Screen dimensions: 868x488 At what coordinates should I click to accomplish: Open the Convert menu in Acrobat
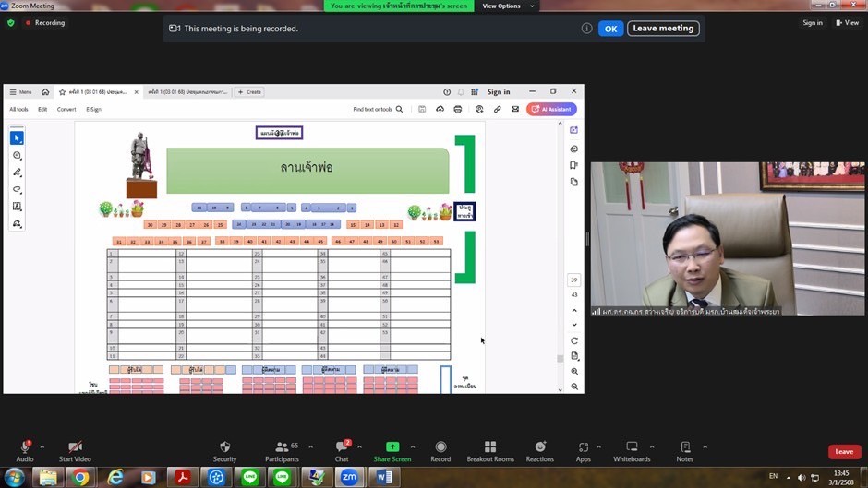tap(66, 109)
